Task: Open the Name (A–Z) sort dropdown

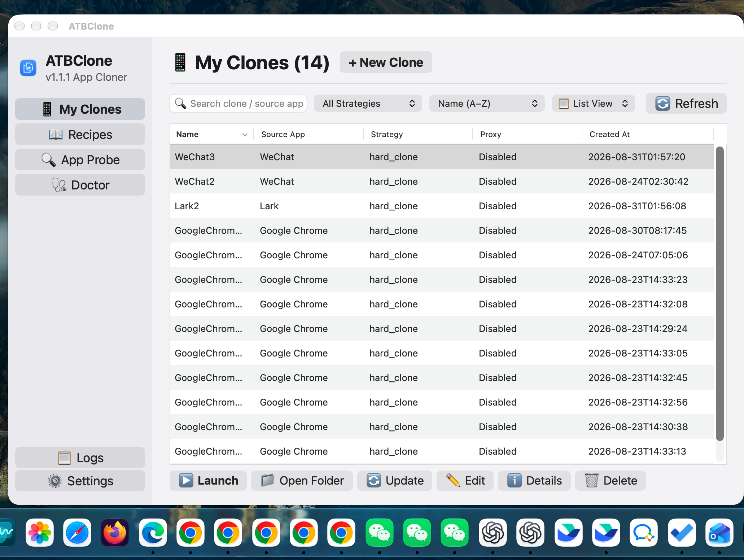Action: (487, 104)
